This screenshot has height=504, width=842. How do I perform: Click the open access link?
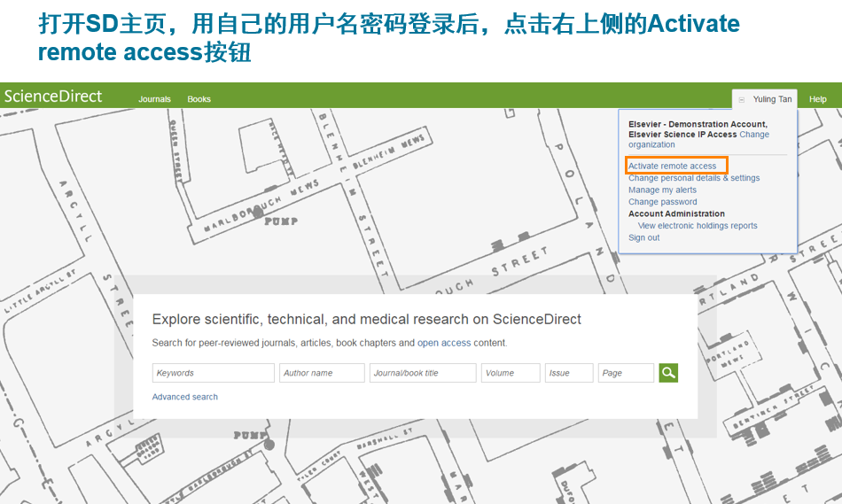[x=444, y=343]
